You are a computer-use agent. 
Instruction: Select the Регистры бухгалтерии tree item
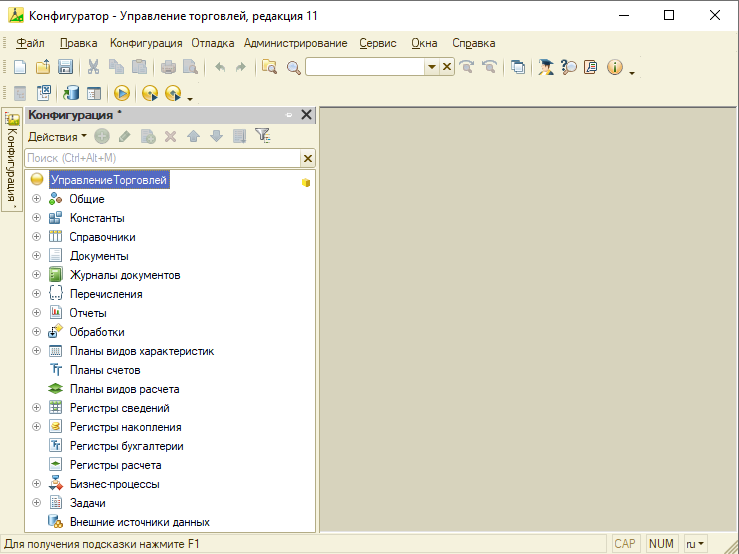(x=126, y=446)
